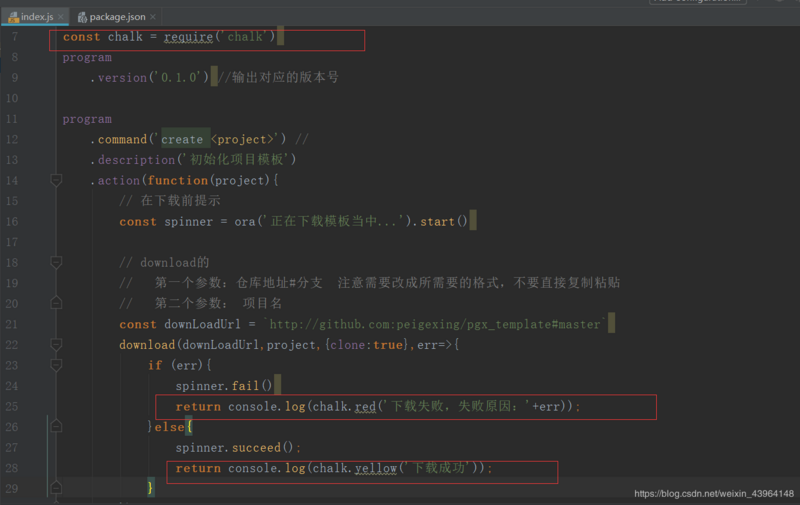Click the 下载成功 string on line 28
The width and height of the screenshot is (800, 505).
click(438, 468)
